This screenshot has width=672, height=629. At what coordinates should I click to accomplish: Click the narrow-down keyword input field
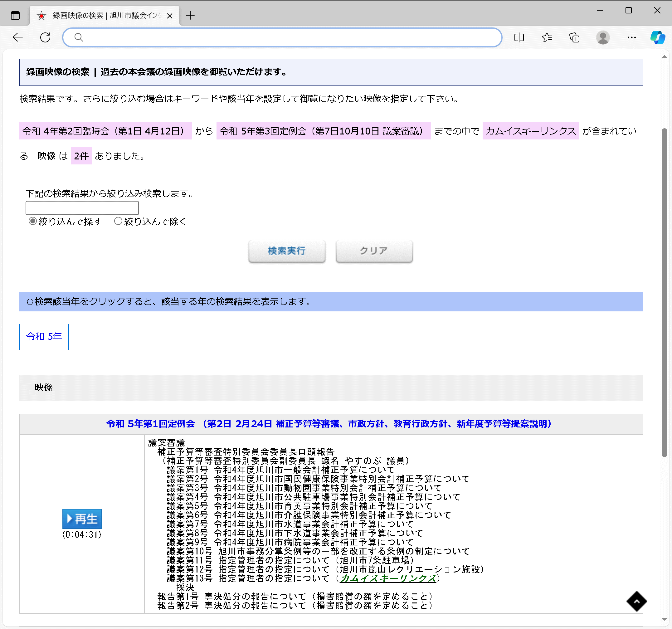click(82, 208)
